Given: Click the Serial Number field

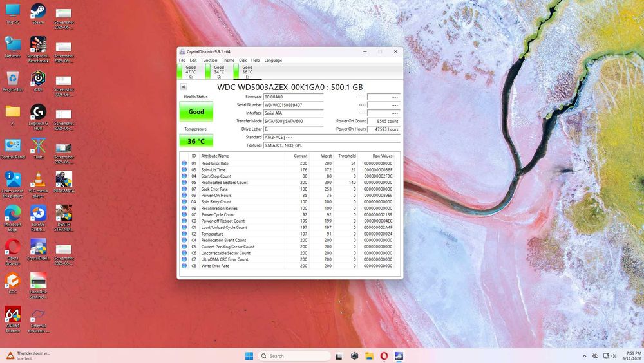Looking at the screenshot, I should (x=293, y=105).
